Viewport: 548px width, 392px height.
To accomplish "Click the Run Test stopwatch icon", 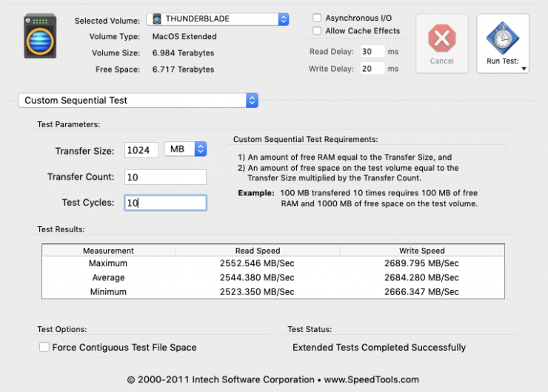I will [502, 37].
